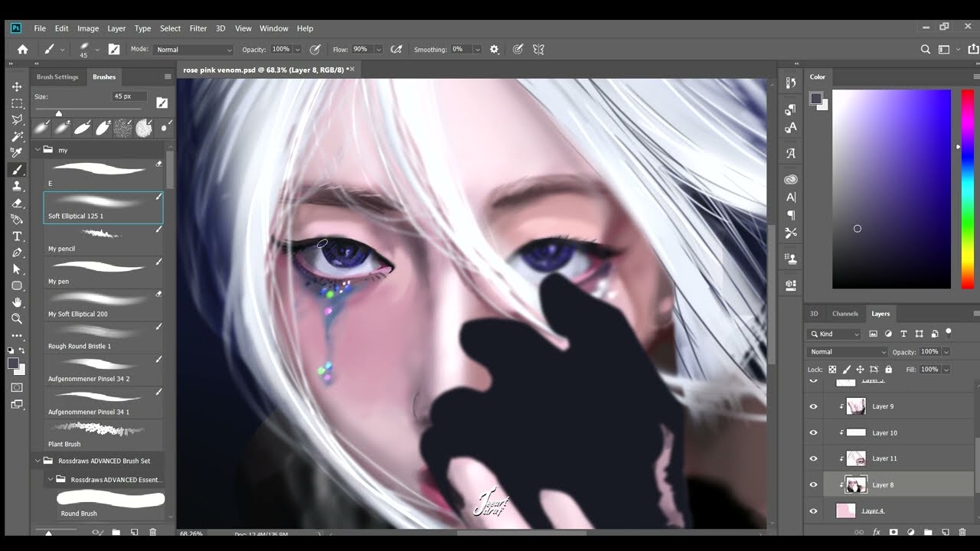Select the Hand tool

pos(17,302)
